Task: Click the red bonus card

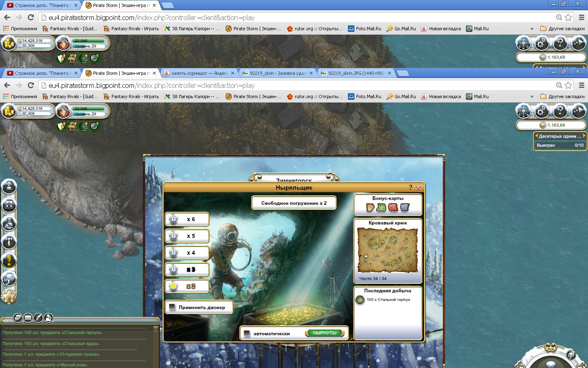Action: tap(393, 208)
